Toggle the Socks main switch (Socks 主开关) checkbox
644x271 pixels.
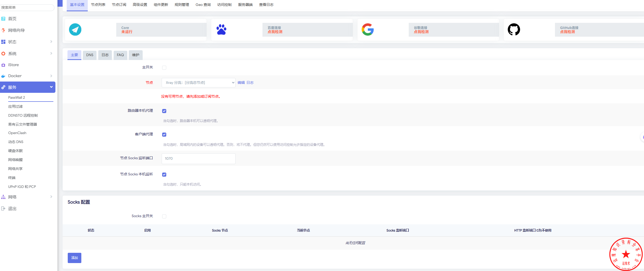[164, 216]
